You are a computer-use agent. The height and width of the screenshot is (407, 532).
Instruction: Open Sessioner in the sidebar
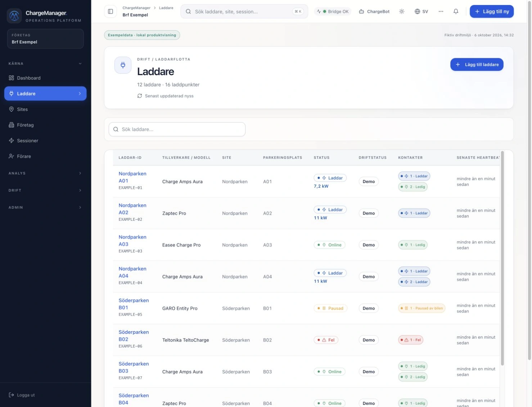[x=45, y=141]
